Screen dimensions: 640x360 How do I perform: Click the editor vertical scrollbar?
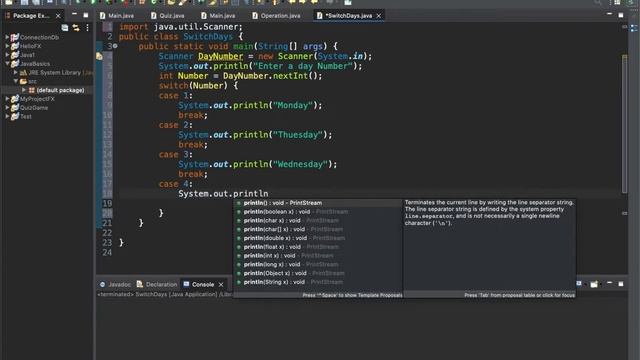tap(624, 124)
